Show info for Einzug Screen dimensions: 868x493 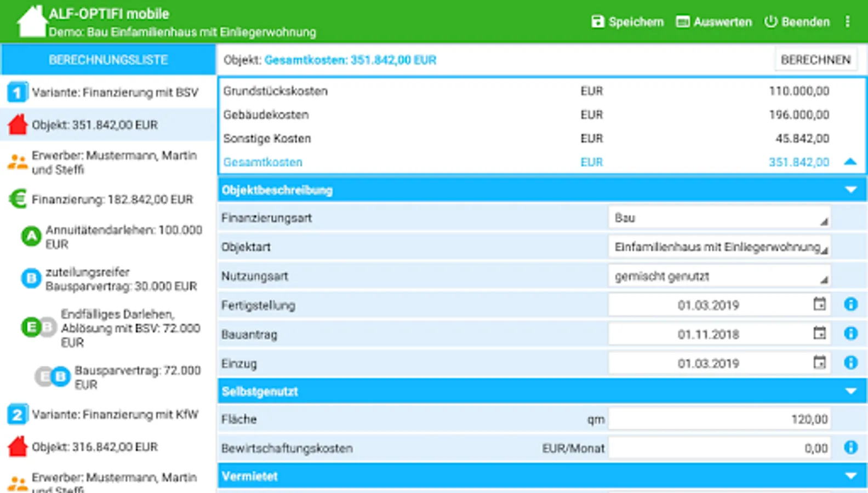click(x=850, y=362)
